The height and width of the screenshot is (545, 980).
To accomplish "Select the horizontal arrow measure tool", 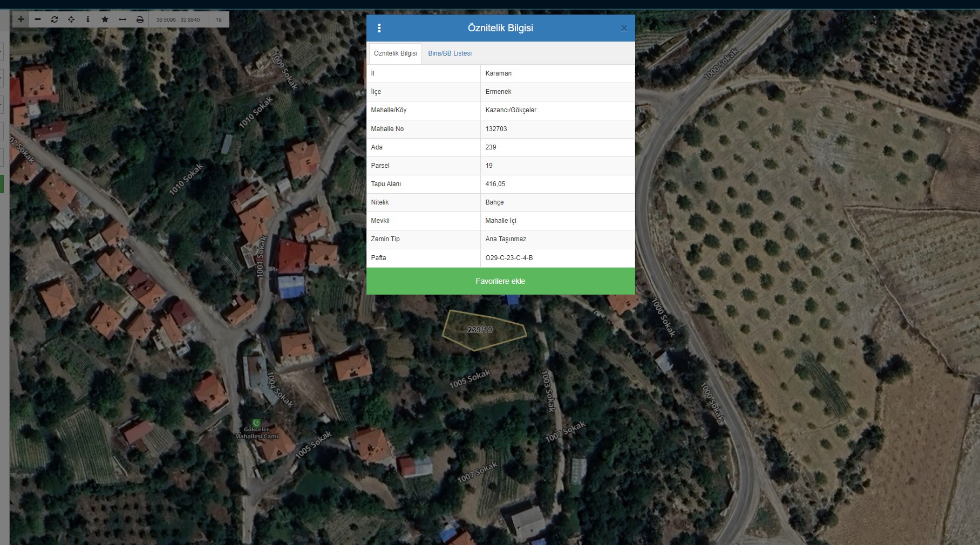I will (122, 19).
